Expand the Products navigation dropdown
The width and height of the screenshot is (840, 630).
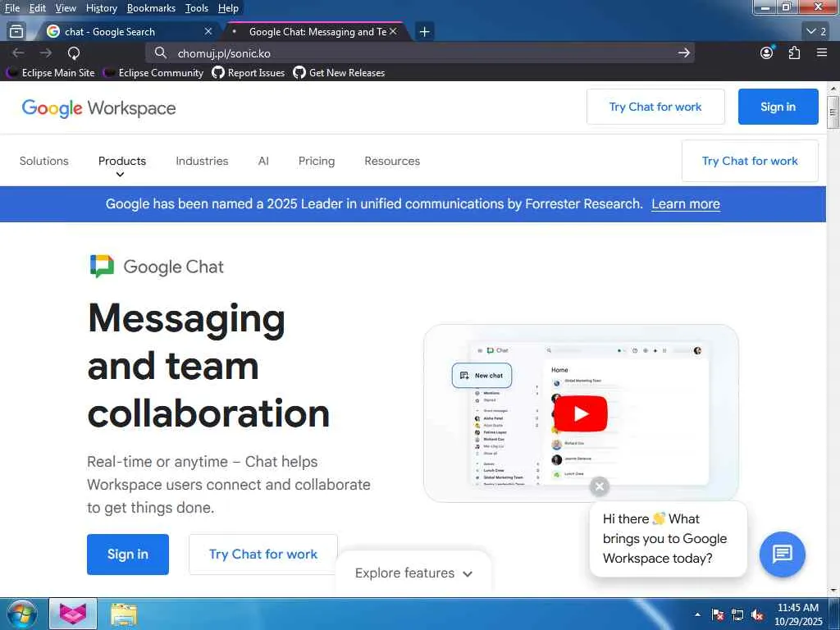click(x=121, y=166)
